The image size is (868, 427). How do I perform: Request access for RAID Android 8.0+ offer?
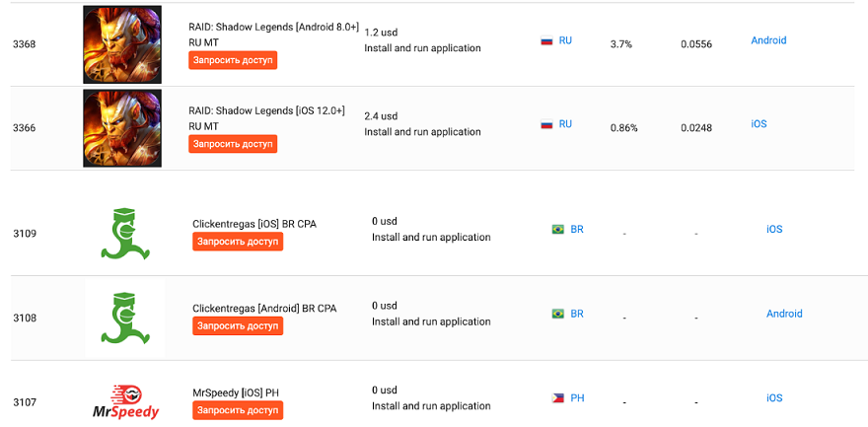click(233, 60)
